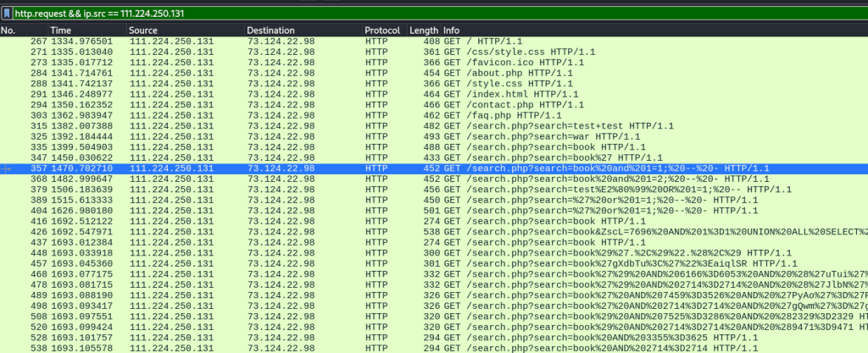The image size is (868, 353).
Task: Sort by the Time column header
Action: (61, 30)
